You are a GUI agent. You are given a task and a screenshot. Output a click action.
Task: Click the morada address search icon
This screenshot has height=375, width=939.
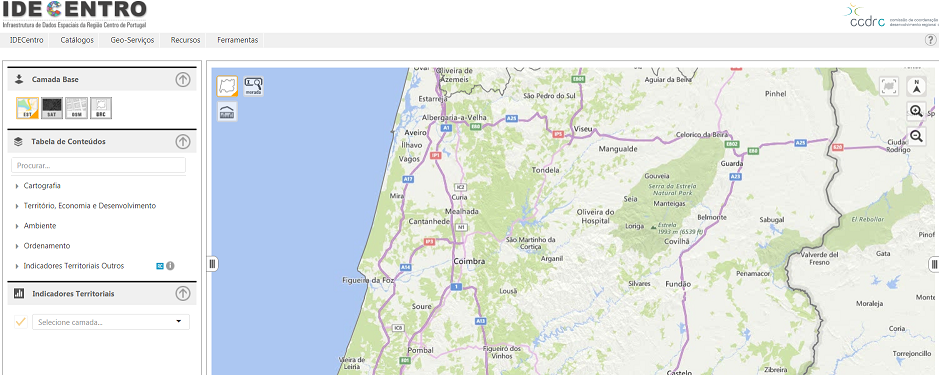pyautogui.click(x=254, y=86)
